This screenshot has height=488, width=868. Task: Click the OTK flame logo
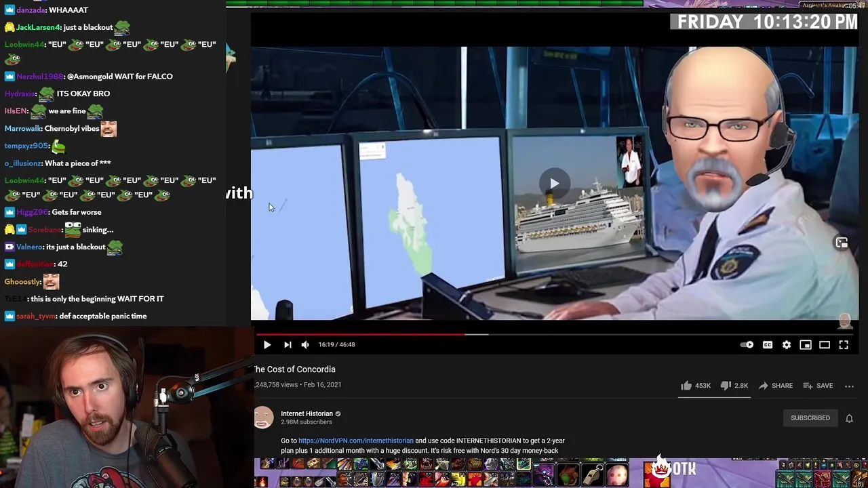pos(673,468)
